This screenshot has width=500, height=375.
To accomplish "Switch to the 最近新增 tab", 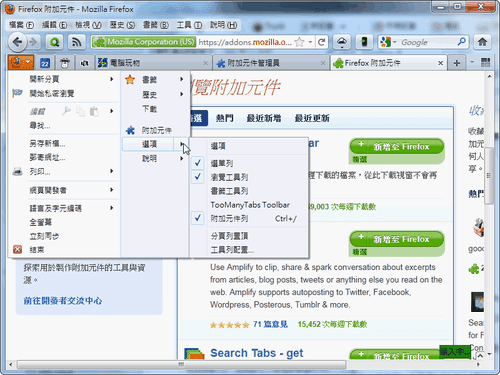I will (264, 118).
